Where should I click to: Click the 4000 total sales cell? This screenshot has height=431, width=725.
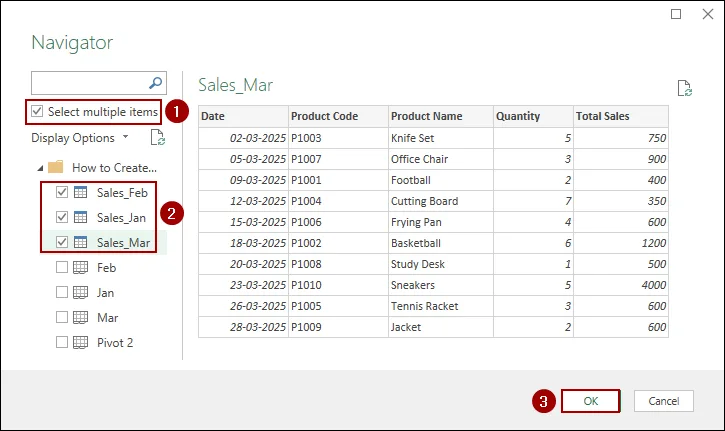pos(621,285)
